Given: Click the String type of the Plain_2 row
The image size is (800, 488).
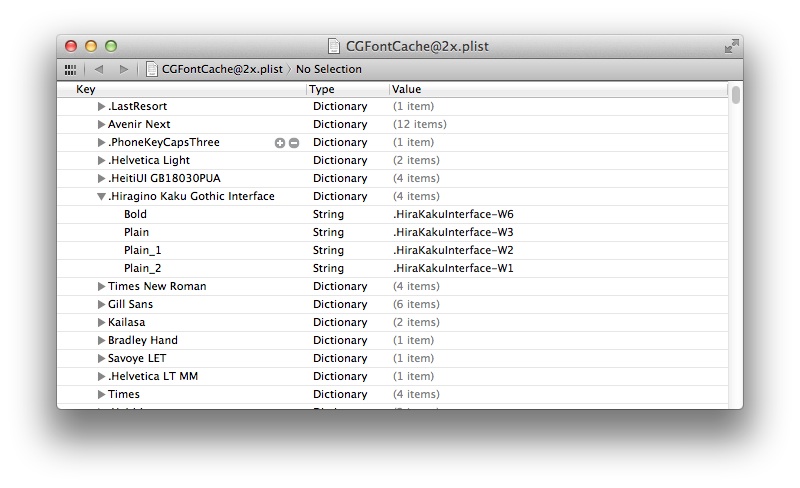Looking at the screenshot, I should (328, 268).
